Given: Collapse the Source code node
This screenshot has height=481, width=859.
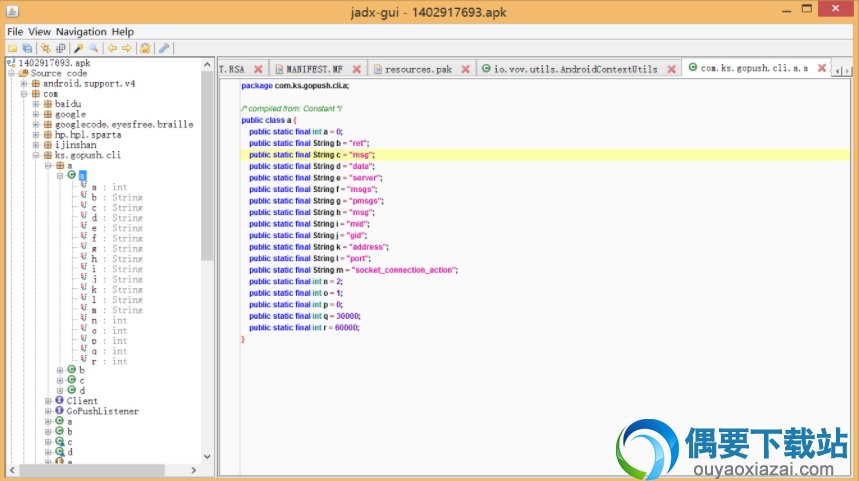Looking at the screenshot, I should pos(12,73).
